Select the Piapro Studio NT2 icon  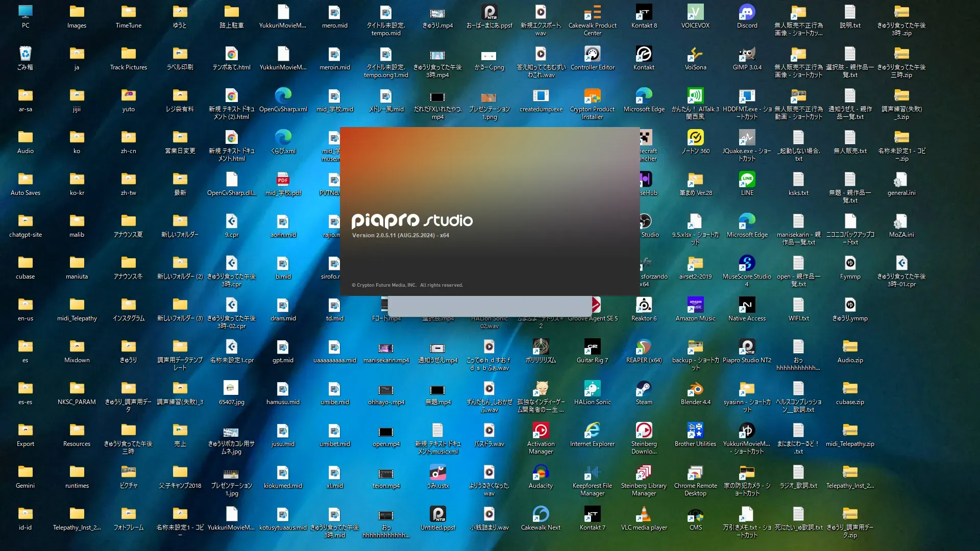click(747, 347)
